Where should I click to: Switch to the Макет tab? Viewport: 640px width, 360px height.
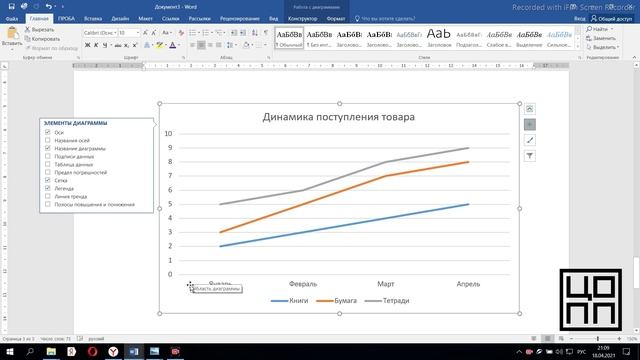(145, 18)
